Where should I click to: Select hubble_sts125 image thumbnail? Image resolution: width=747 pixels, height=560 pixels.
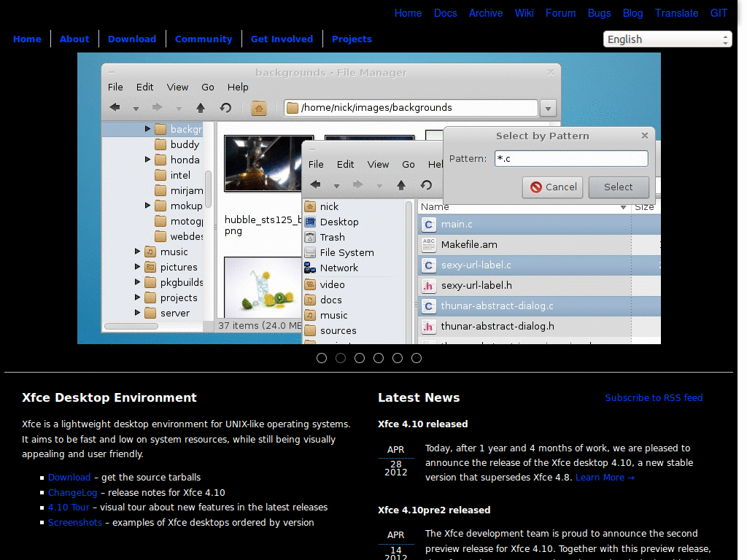(263, 163)
